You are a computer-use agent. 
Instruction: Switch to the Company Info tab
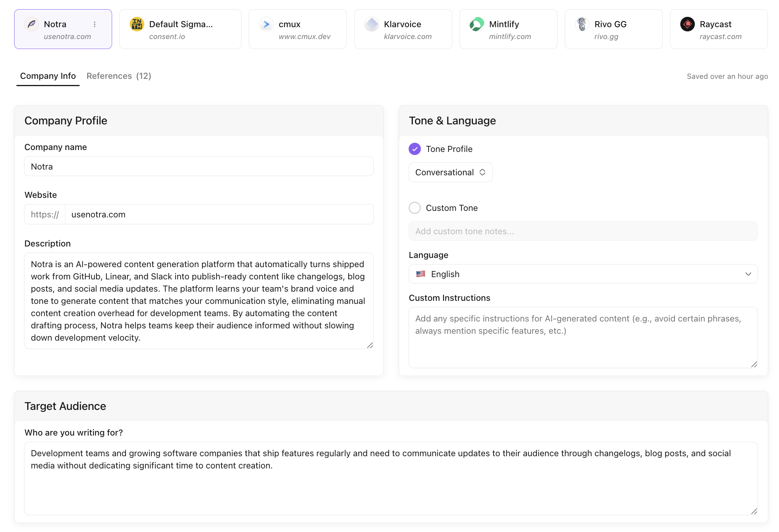[48, 76]
